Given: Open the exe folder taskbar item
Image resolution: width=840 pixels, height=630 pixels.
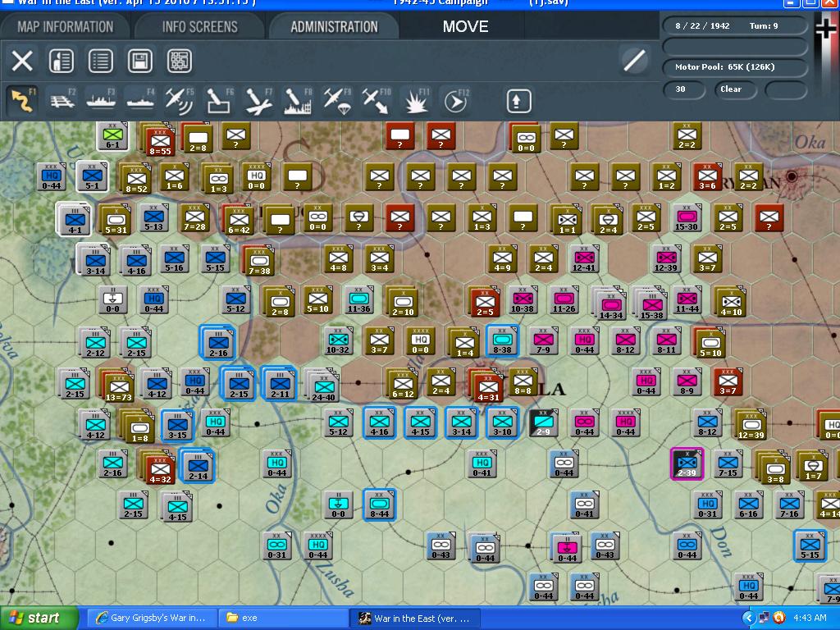Looking at the screenshot, I should coord(283,619).
